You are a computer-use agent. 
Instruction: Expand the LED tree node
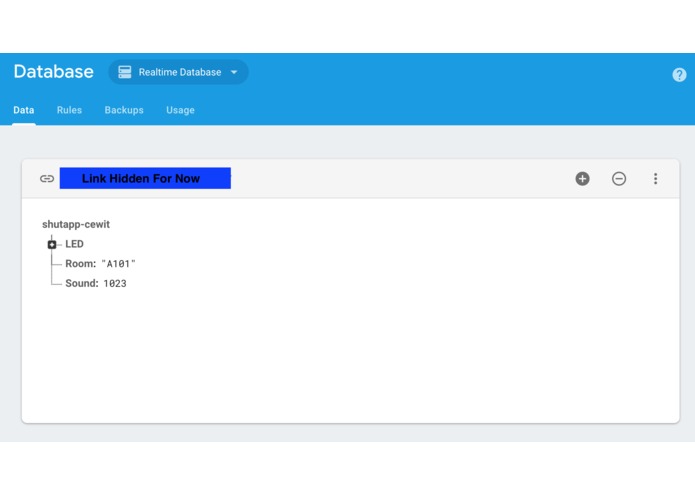pyautogui.click(x=52, y=244)
